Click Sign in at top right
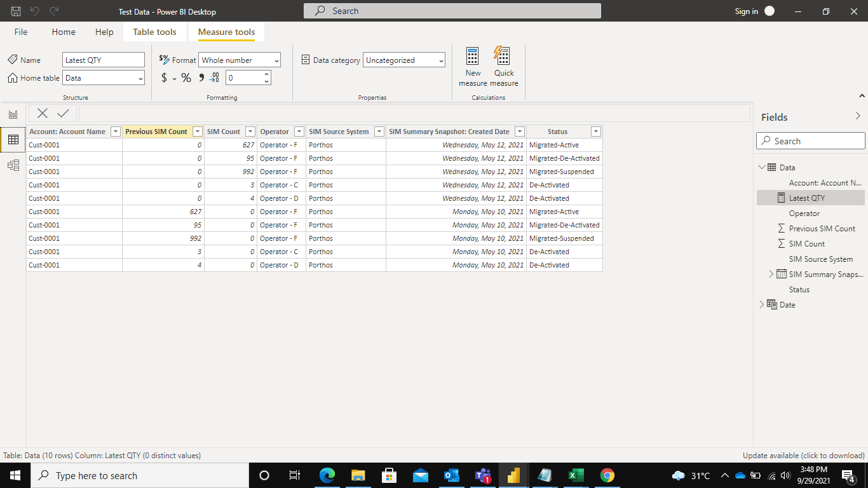 click(x=746, y=11)
